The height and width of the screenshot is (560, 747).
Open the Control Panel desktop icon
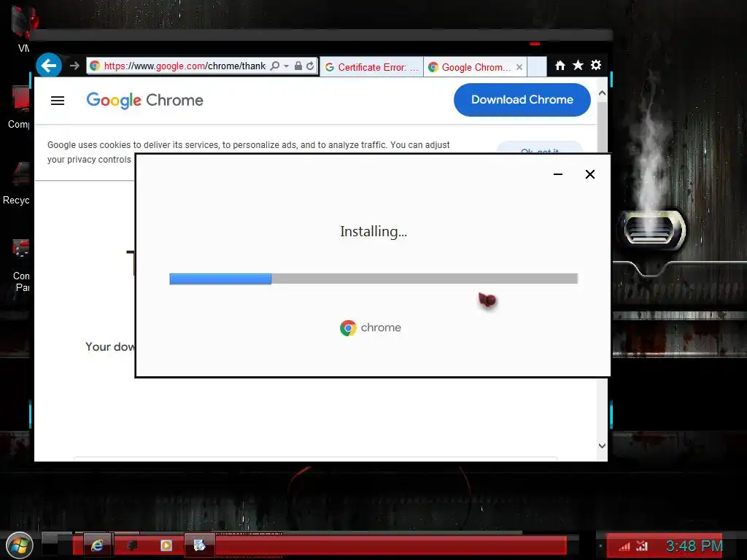tap(20, 265)
